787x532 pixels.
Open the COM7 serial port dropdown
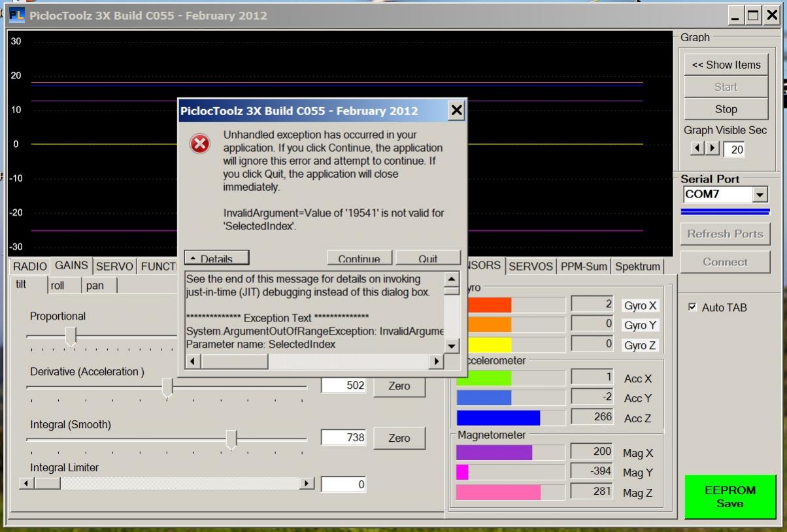coord(759,195)
